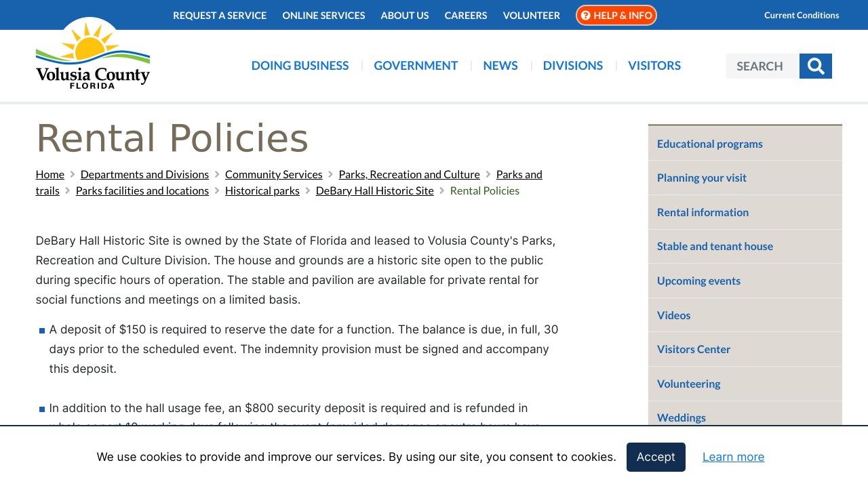Screen dimensions: 868x488
Task: Open Planning your visit in sidebar
Action: click(745, 178)
